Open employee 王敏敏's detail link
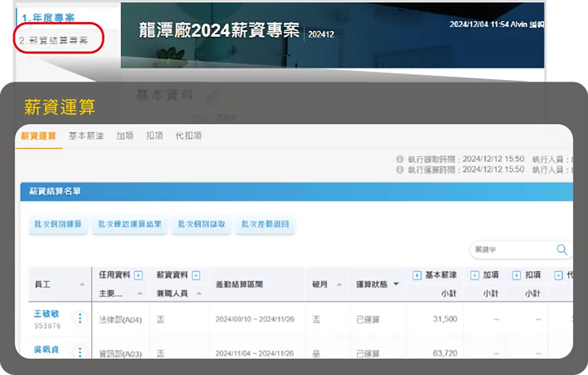Viewport: 588px width, 375px height. click(46, 313)
